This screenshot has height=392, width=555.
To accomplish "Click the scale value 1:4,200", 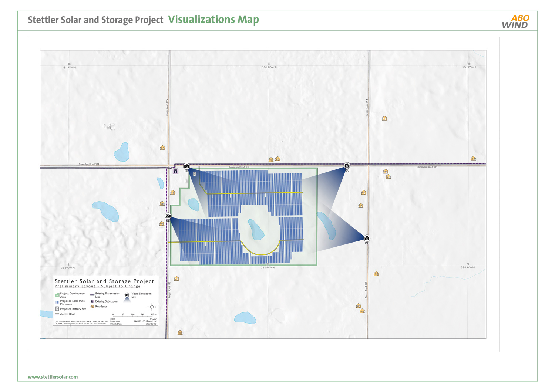I will click(153, 318).
